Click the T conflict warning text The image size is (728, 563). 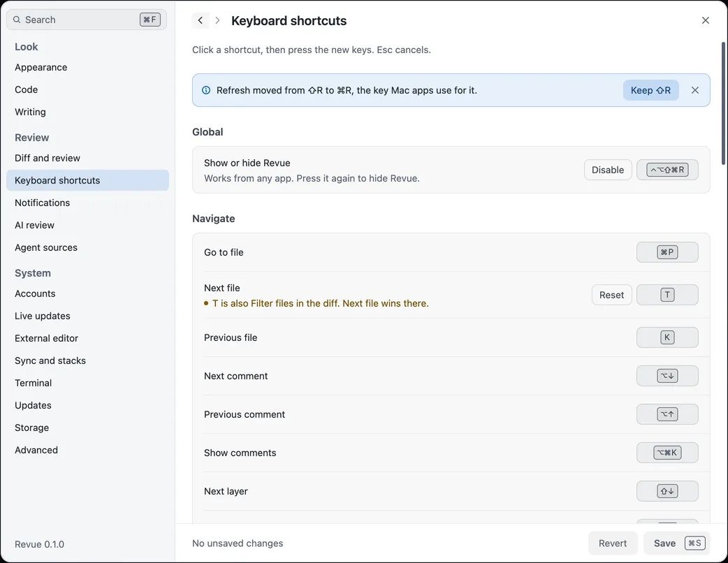point(321,303)
